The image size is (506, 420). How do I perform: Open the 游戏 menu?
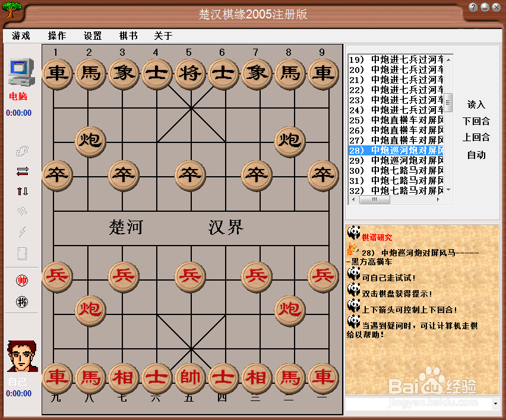21,36
